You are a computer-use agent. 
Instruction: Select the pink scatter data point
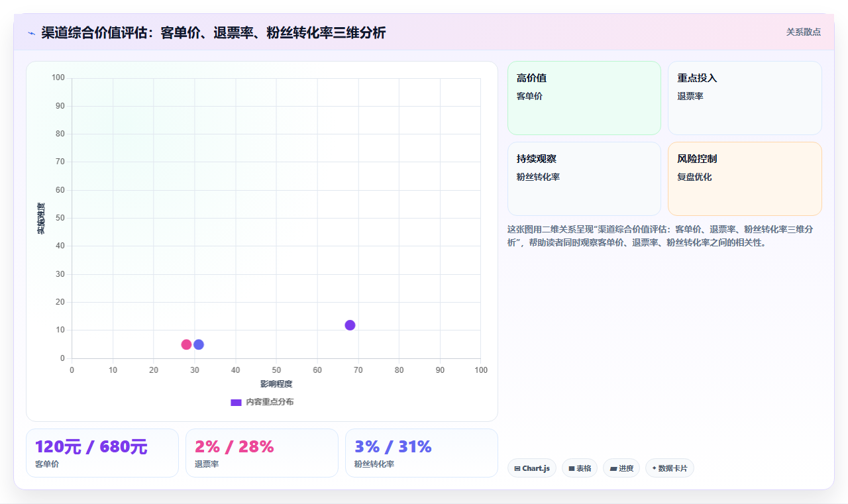coord(186,344)
